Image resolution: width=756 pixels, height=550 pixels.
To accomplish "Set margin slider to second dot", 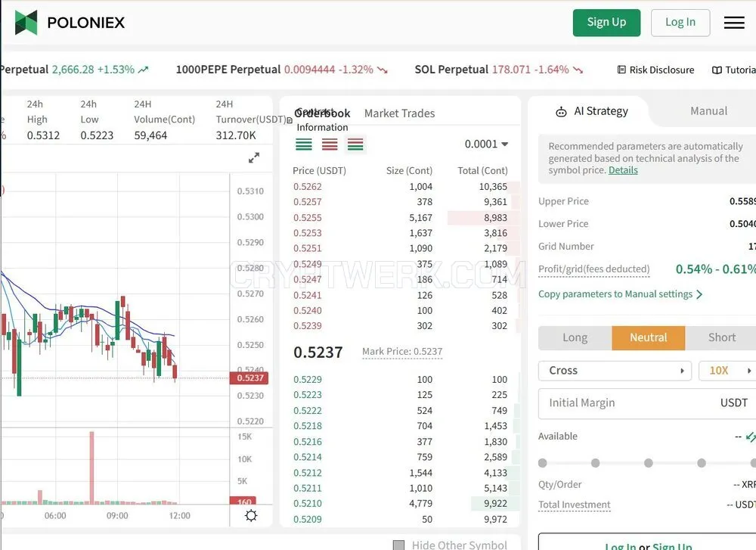I will click(596, 463).
